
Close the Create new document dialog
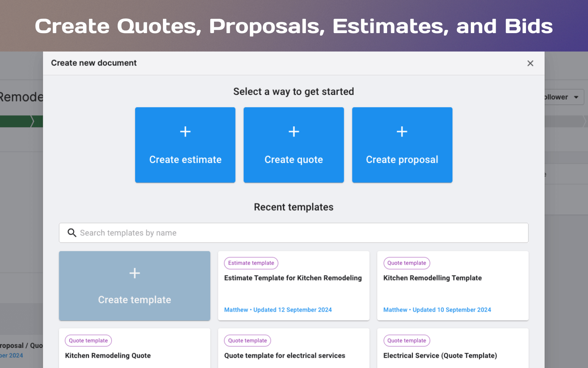[530, 63]
